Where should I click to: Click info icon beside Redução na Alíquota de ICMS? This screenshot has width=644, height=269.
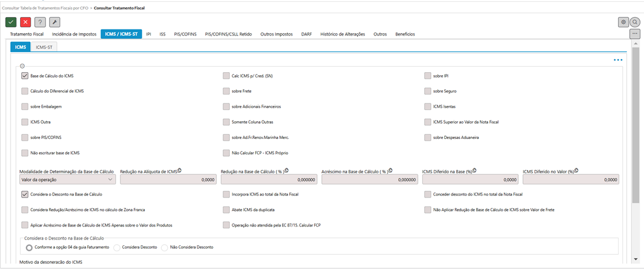click(x=180, y=170)
